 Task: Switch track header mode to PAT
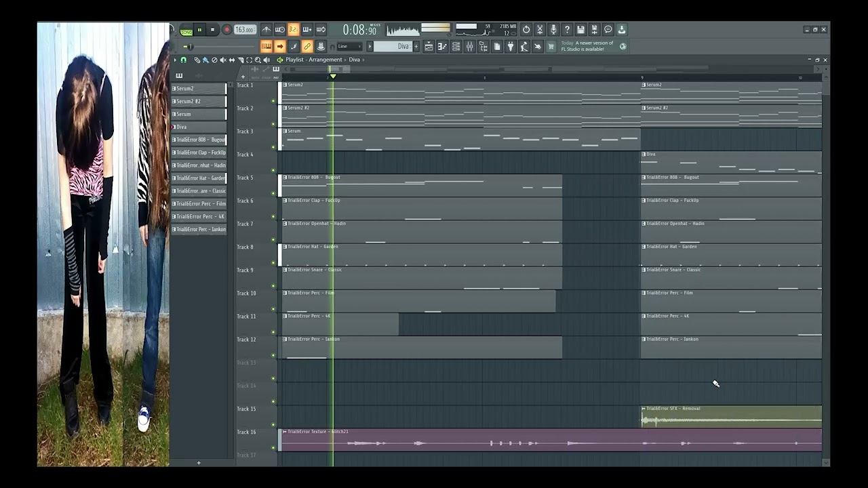coord(276,77)
